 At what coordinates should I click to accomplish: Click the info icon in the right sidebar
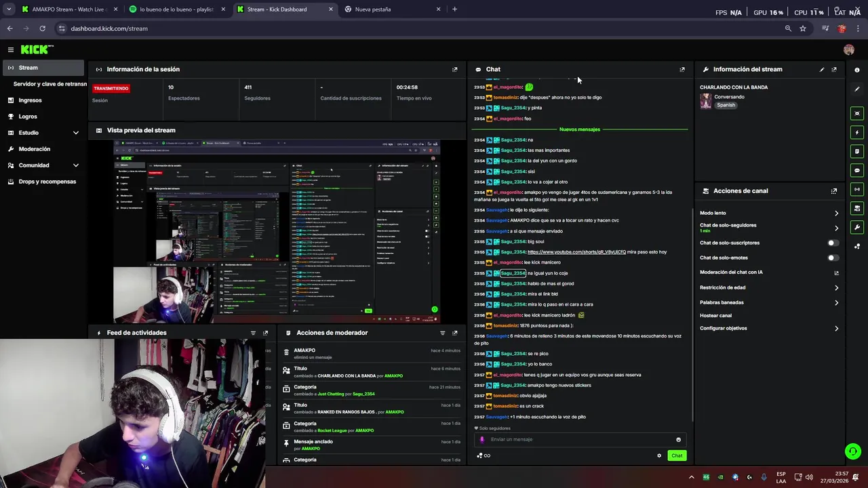[x=857, y=70]
